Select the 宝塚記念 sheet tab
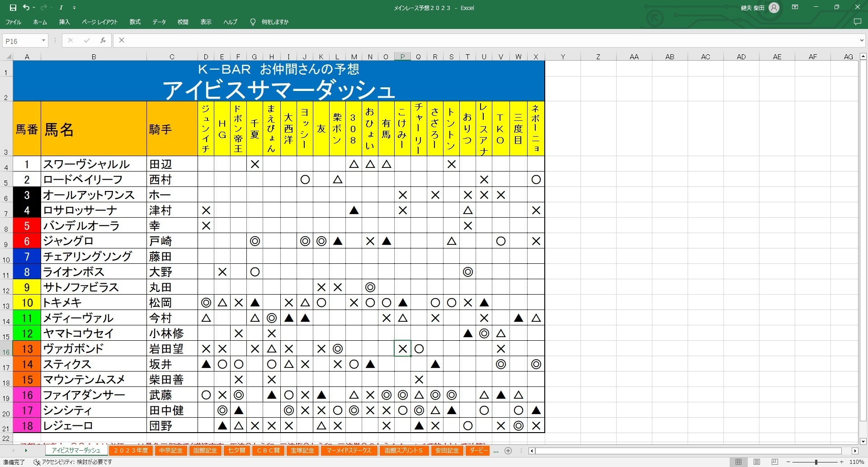Viewport: 868px width, 467px height. [302, 451]
